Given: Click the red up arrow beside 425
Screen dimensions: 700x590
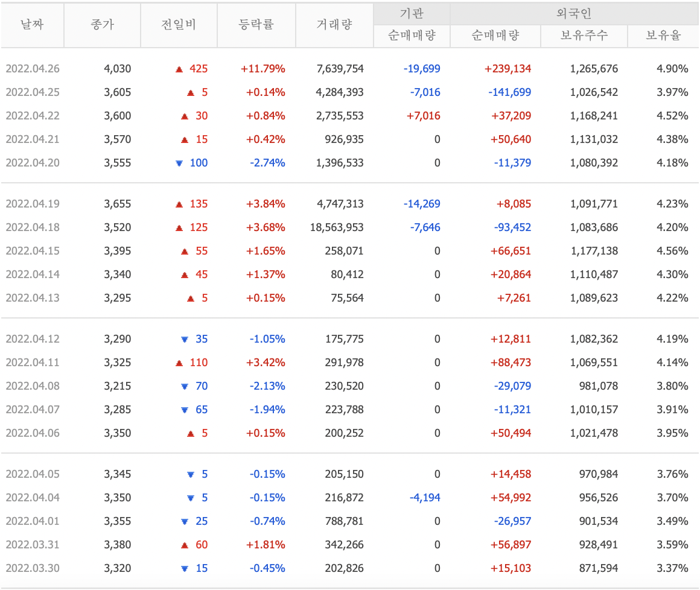Looking at the screenshot, I should click(179, 69).
